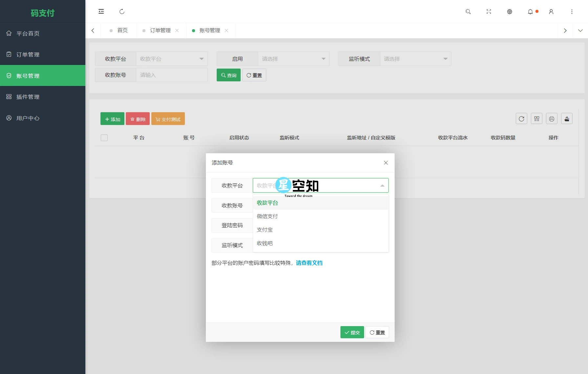Refresh the table data
This screenshot has width=588, height=374.
pos(521,118)
